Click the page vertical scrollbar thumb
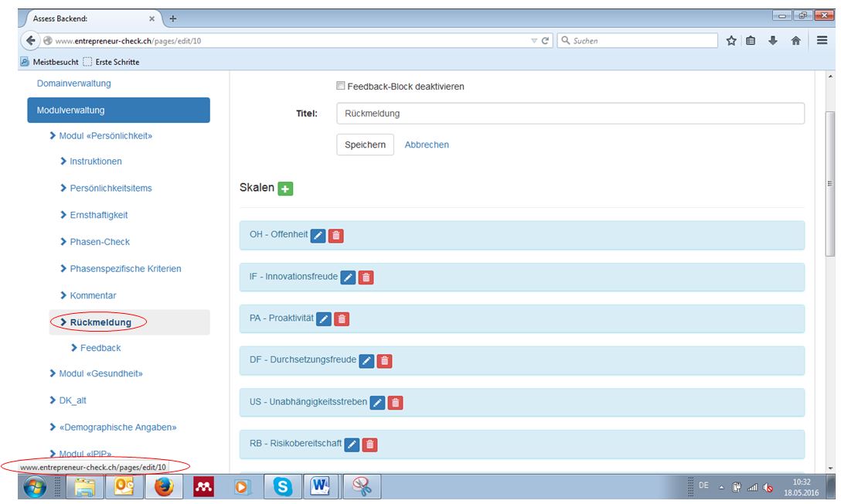 (829, 183)
